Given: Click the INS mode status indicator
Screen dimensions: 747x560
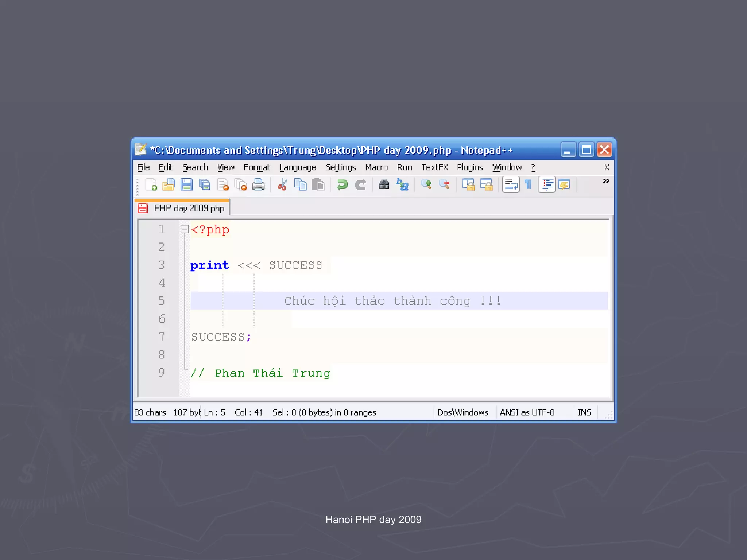Looking at the screenshot, I should pos(584,412).
